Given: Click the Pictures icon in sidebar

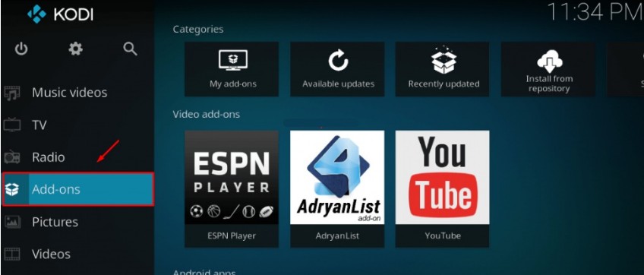Looking at the screenshot, I should [12, 222].
